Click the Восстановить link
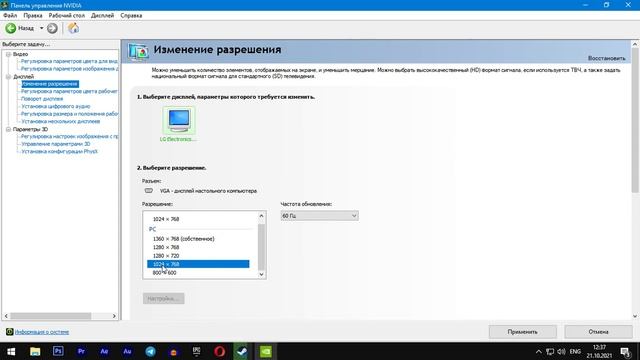This screenshot has height=360, width=640. pyautogui.click(x=606, y=58)
